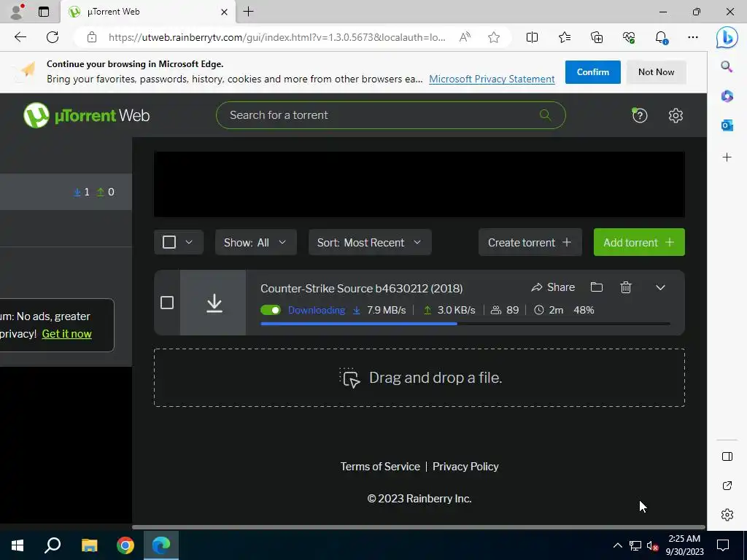Delete the Counter-Strike torrent with trash icon
This screenshot has width=747, height=560.
point(625,287)
